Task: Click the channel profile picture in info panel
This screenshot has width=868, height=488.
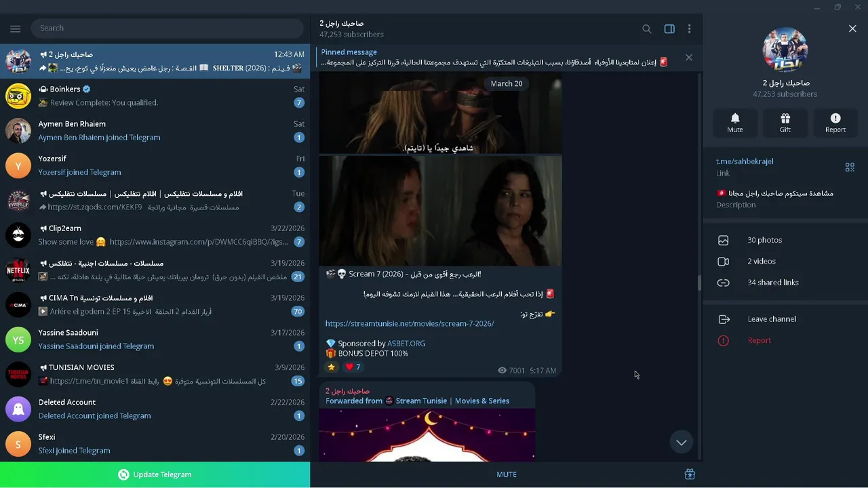Action: pos(785,49)
